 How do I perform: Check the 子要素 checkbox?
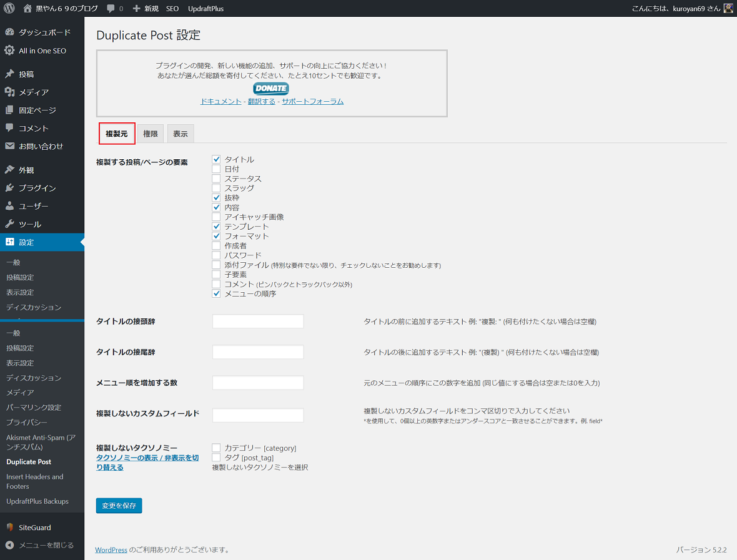(x=216, y=274)
